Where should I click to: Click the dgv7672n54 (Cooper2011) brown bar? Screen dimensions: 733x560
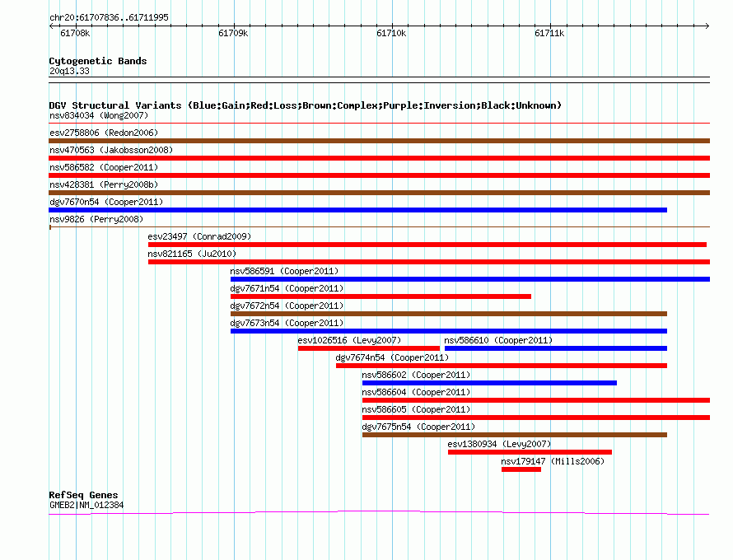(x=449, y=314)
